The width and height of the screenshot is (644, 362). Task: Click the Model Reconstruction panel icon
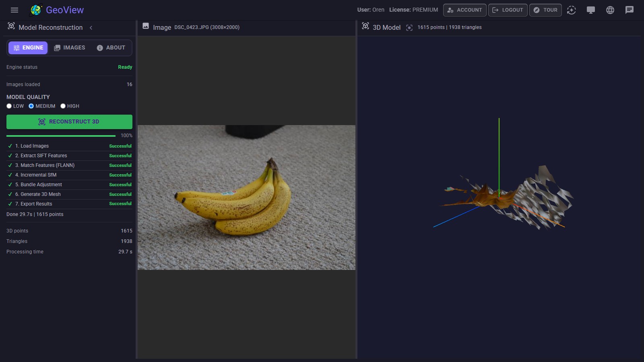pyautogui.click(x=11, y=26)
